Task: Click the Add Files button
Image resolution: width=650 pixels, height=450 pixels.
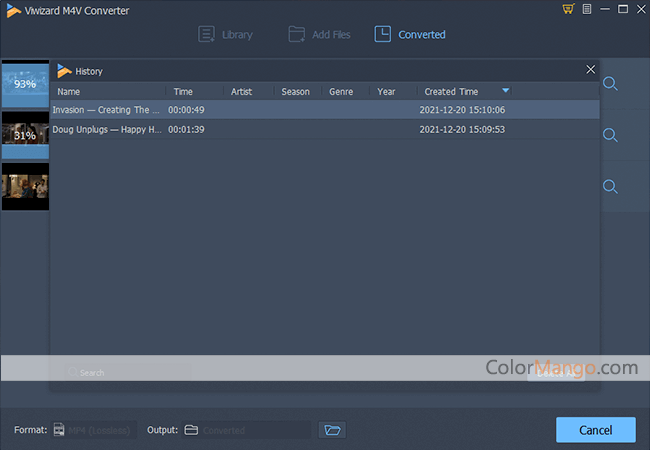Action: pos(319,34)
